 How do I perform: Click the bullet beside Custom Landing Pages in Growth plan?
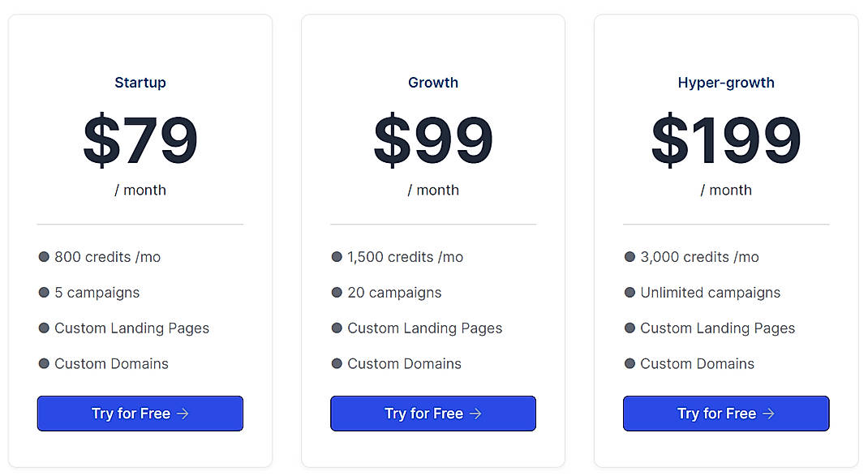(x=337, y=328)
